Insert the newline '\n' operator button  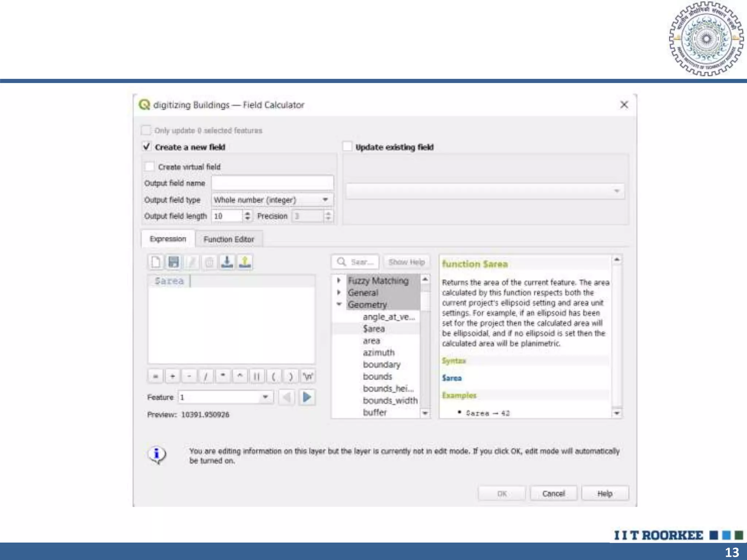307,376
